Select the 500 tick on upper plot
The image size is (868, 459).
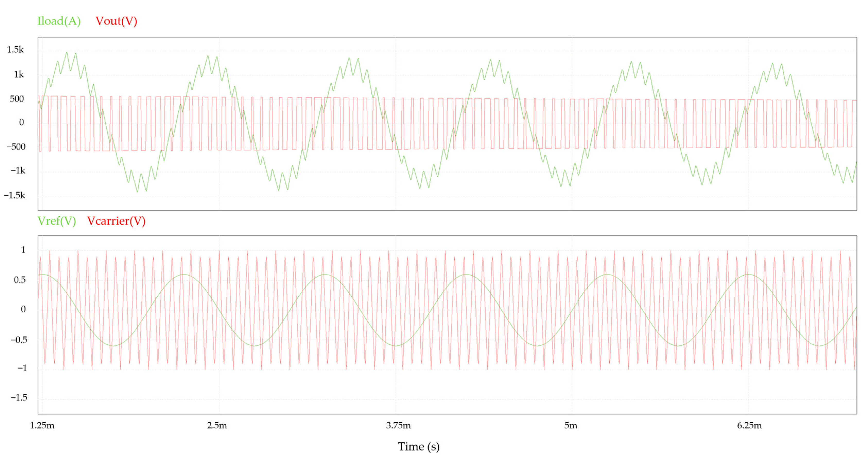click(17, 99)
